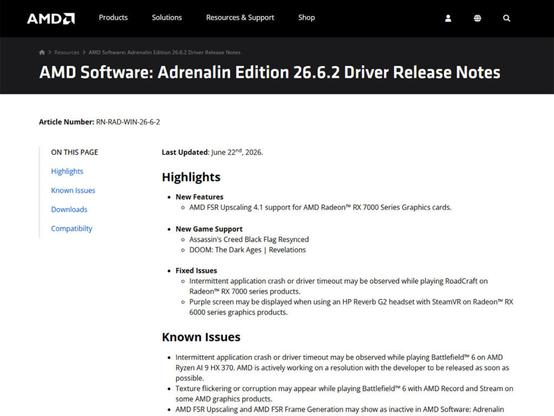Click the release notes breadcrumb link
This screenshot has height=416, width=554.
tap(164, 52)
